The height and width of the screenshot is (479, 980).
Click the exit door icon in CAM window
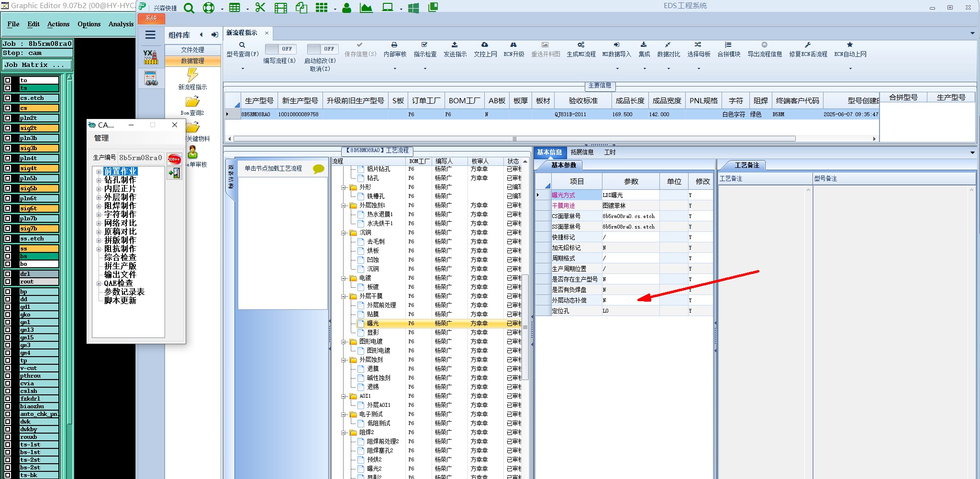tap(174, 173)
